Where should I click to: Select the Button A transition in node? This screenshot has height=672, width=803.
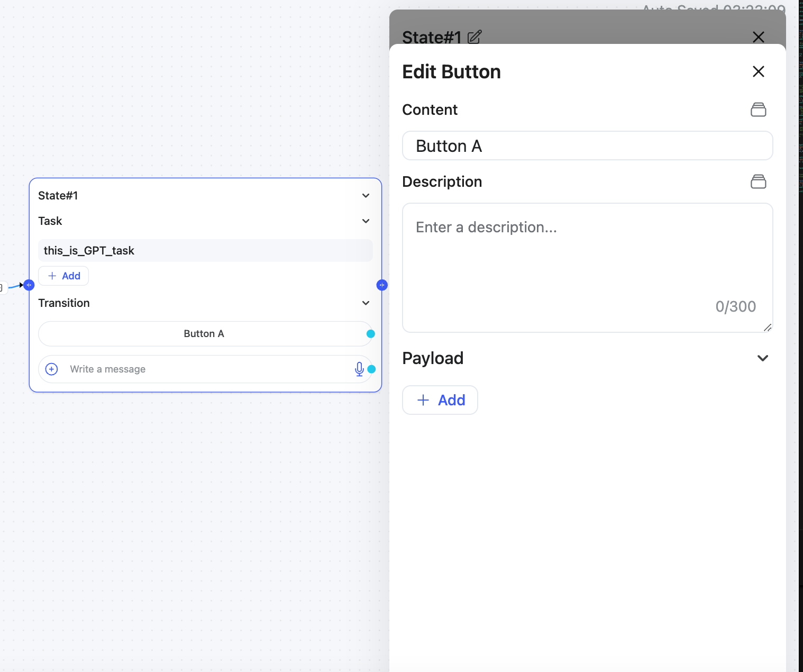(x=204, y=334)
